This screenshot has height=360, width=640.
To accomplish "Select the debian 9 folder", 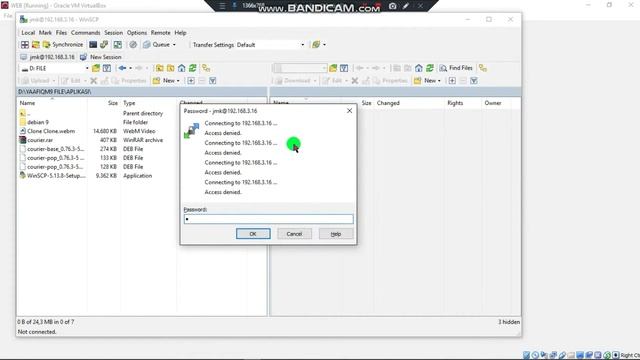I will (x=38, y=122).
